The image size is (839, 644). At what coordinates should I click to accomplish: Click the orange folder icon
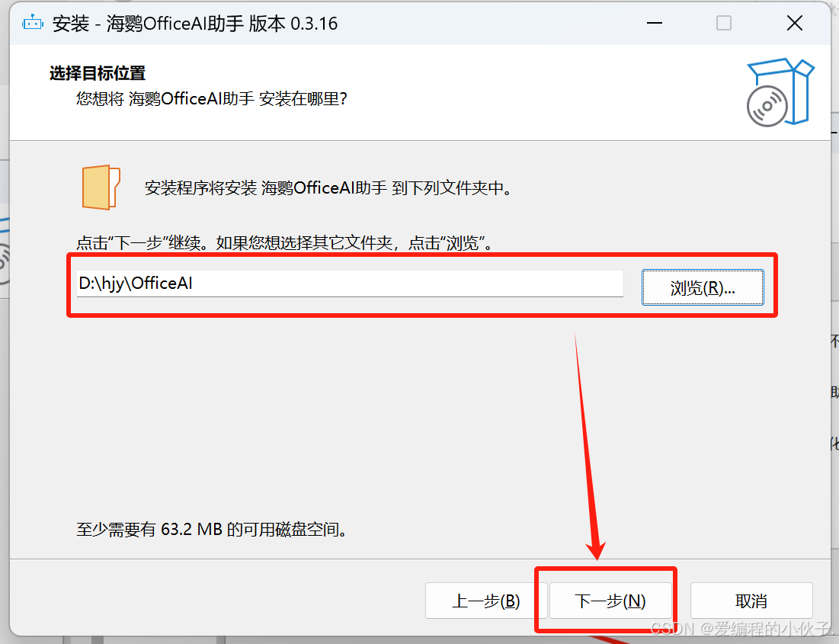click(101, 187)
